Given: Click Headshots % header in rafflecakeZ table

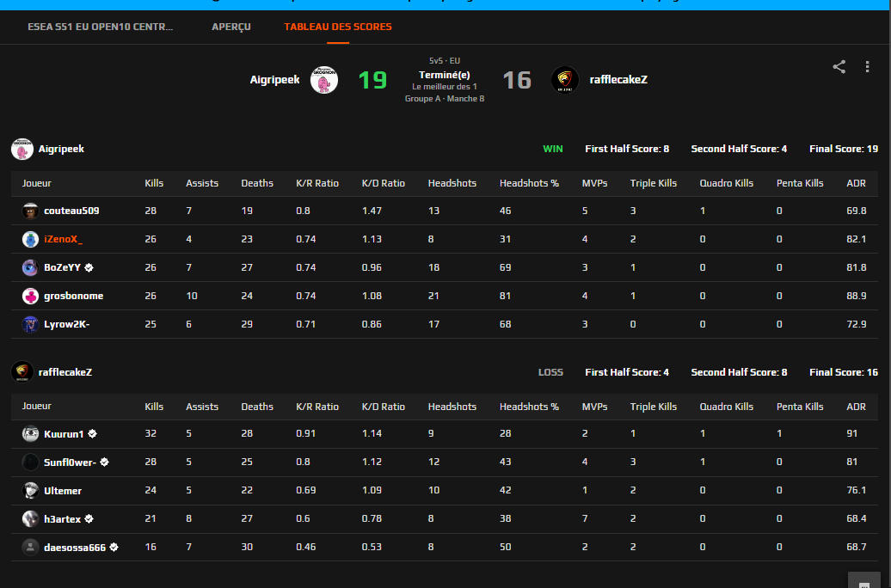Looking at the screenshot, I should click(529, 407).
